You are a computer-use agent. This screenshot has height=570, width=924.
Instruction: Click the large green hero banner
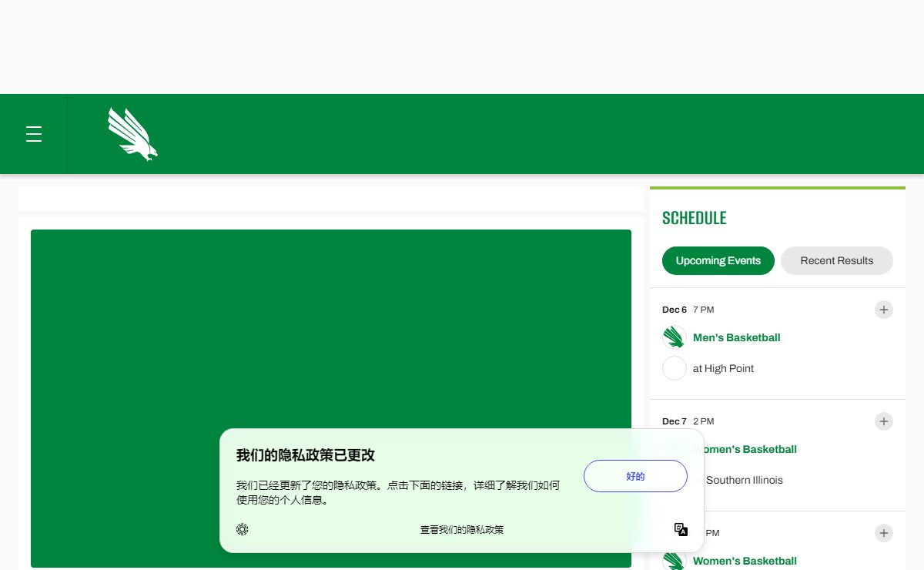[331, 398]
